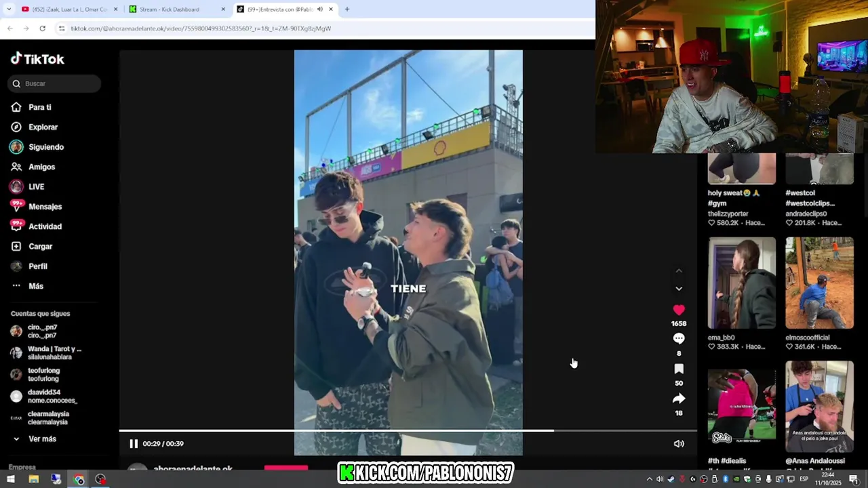Open Mensajes inbox

click(36, 207)
